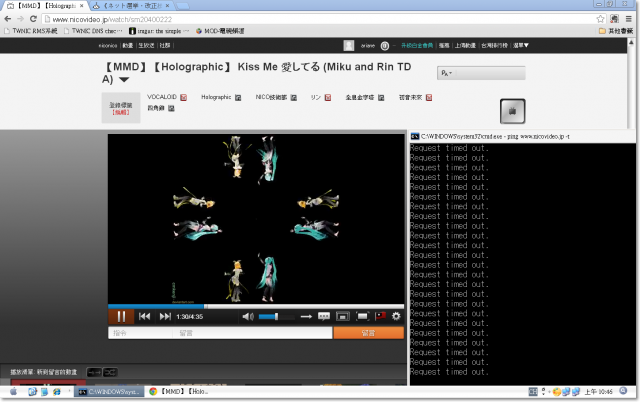Open the Holographic tag link
640x402 pixels.
[x=216, y=97]
